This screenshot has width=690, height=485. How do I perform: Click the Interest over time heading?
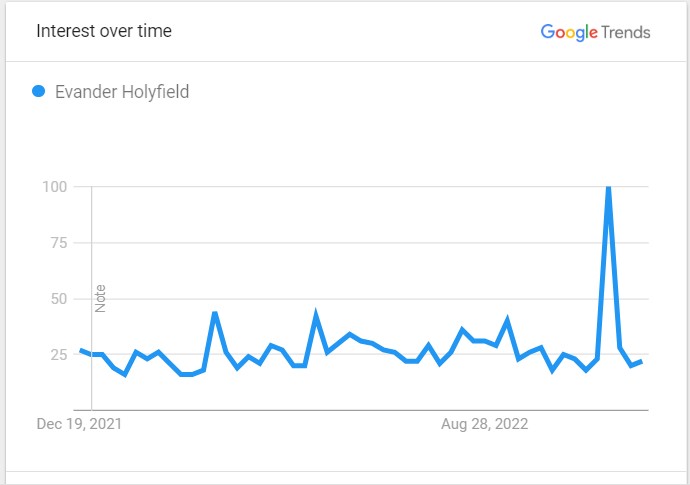[x=104, y=31]
